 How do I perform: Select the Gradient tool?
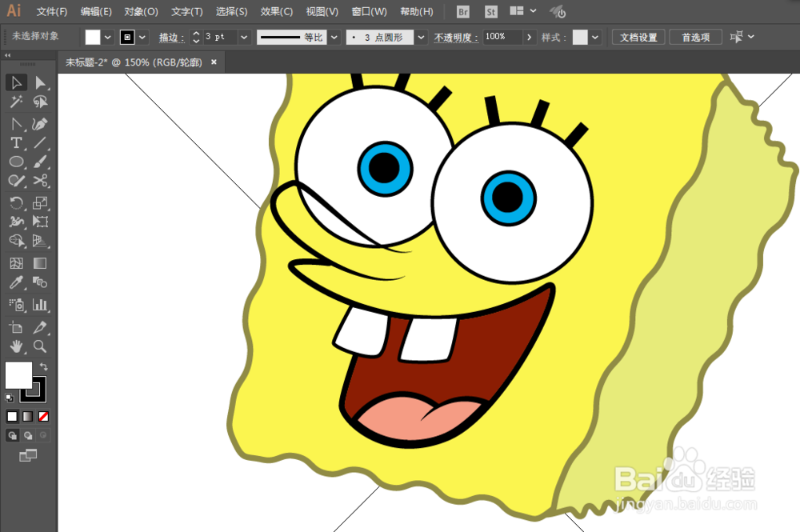pos(40,263)
